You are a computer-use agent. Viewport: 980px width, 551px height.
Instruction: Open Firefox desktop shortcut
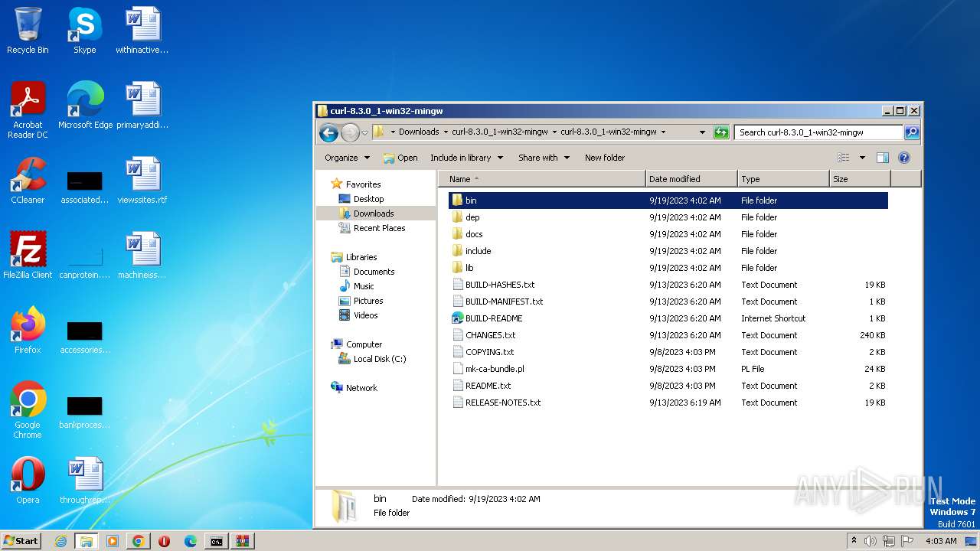[28, 331]
